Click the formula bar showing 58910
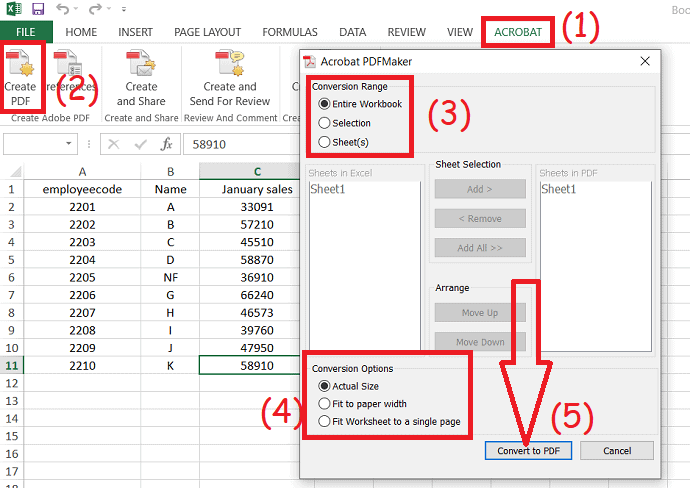Image resolution: width=690 pixels, height=488 pixels. point(240,144)
